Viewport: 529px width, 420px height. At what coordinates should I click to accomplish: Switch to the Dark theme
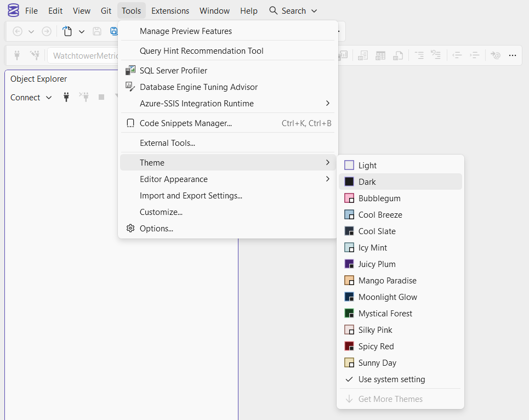point(367,181)
